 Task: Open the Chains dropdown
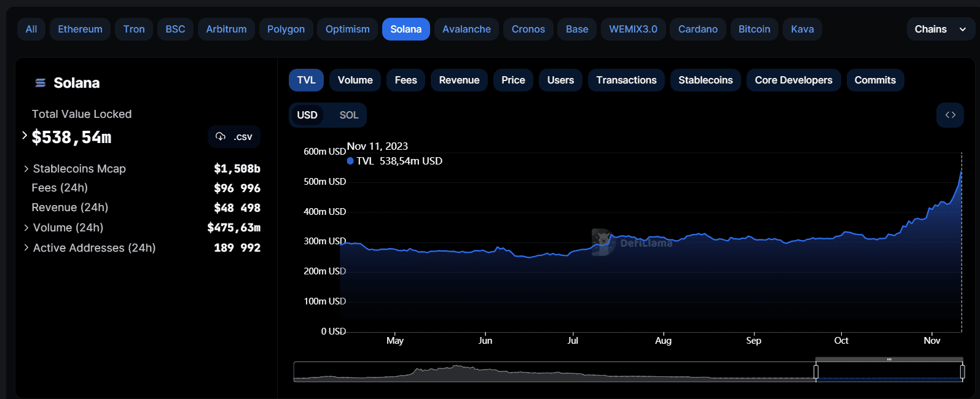(x=939, y=29)
